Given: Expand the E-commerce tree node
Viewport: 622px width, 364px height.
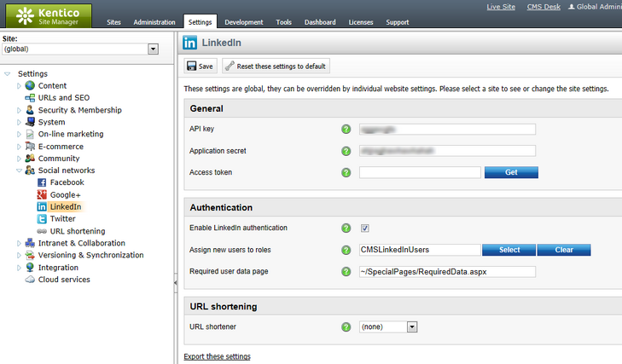Looking at the screenshot, I should click(x=19, y=147).
